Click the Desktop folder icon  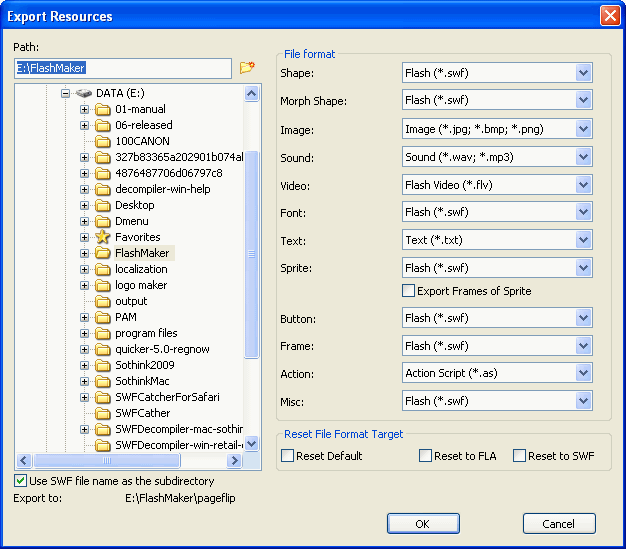coord(103,205)
